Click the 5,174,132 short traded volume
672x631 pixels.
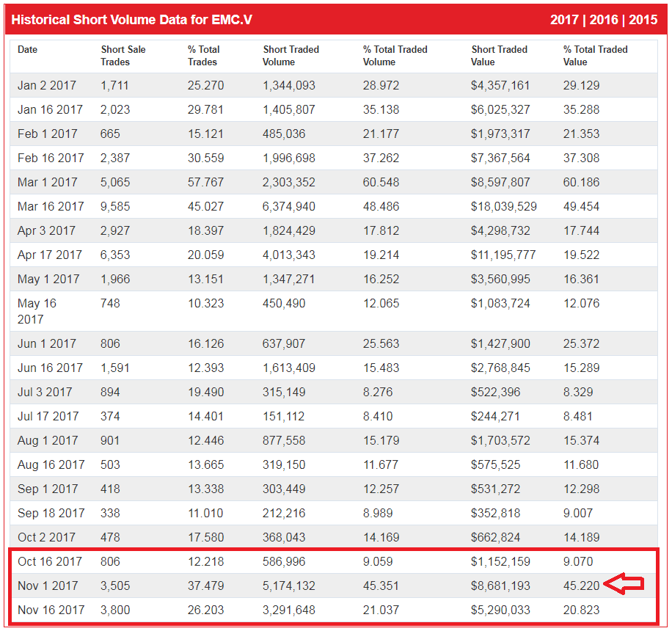click(x=289, y=586)
